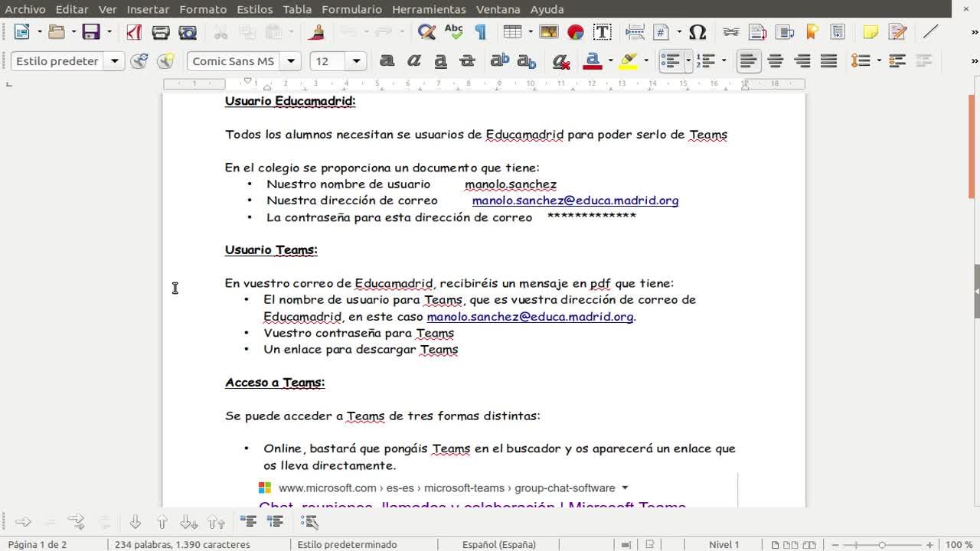980x551 pixels.
Task: Open the Comic Sans MS font dropdown
Action: 291,61
